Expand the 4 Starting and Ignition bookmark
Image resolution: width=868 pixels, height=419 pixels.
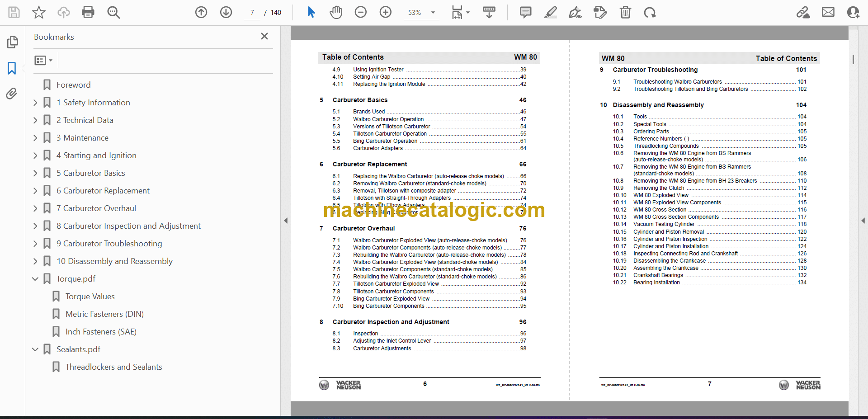[x=35, y=155]
